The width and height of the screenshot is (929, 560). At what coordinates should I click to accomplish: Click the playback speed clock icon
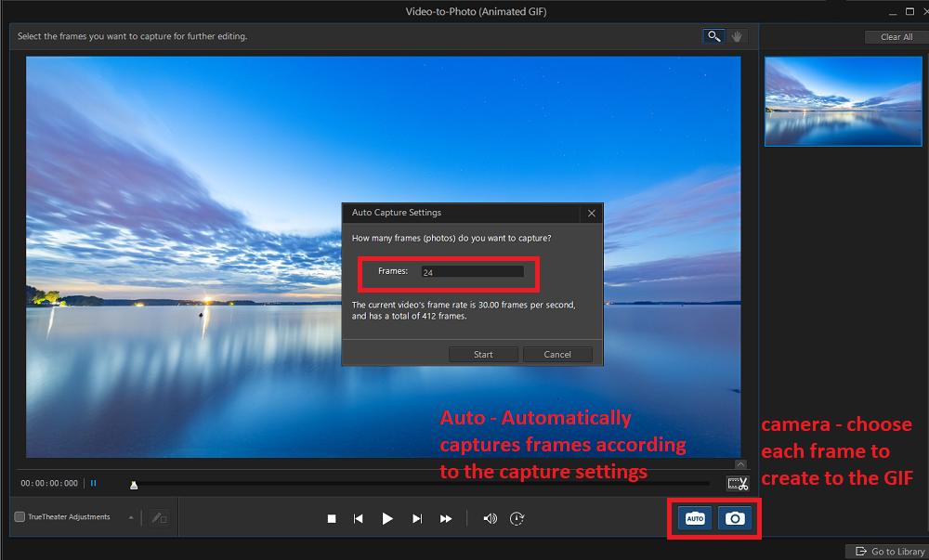(517, 518)
